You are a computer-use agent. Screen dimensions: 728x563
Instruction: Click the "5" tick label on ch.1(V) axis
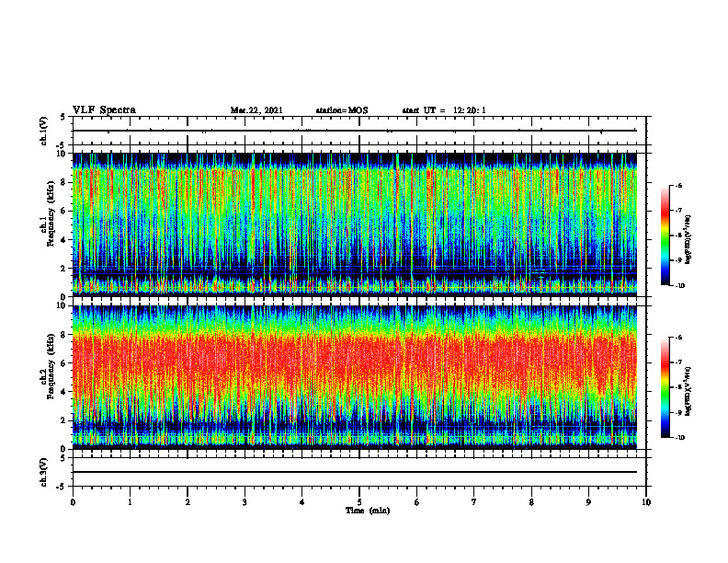[x=63, y=118]
